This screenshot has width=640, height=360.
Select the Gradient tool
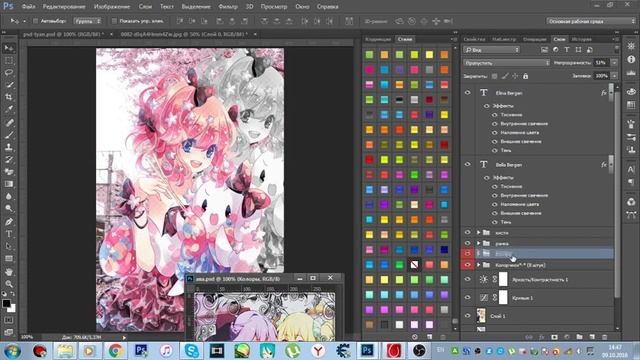(9, 184)
